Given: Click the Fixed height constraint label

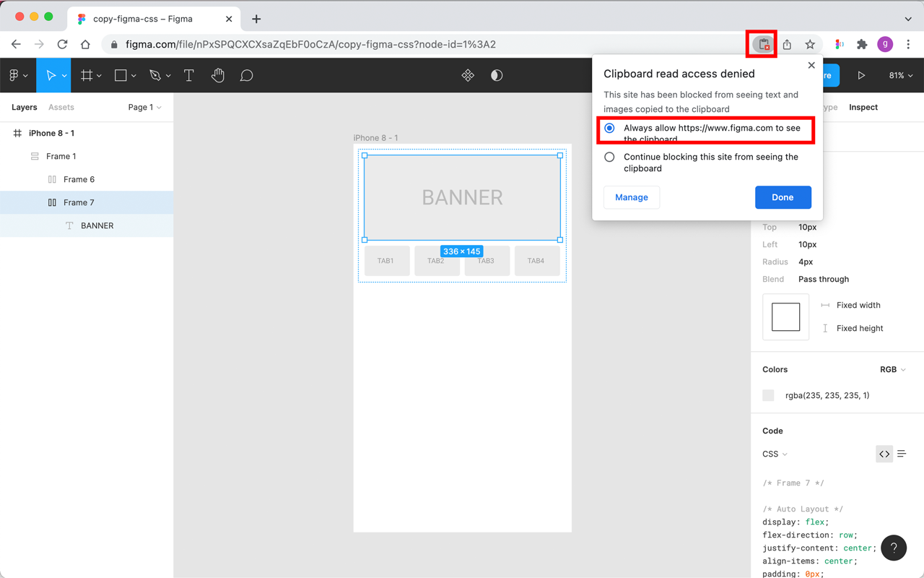Looking at the screenshot, I should [x=860, y=328].
